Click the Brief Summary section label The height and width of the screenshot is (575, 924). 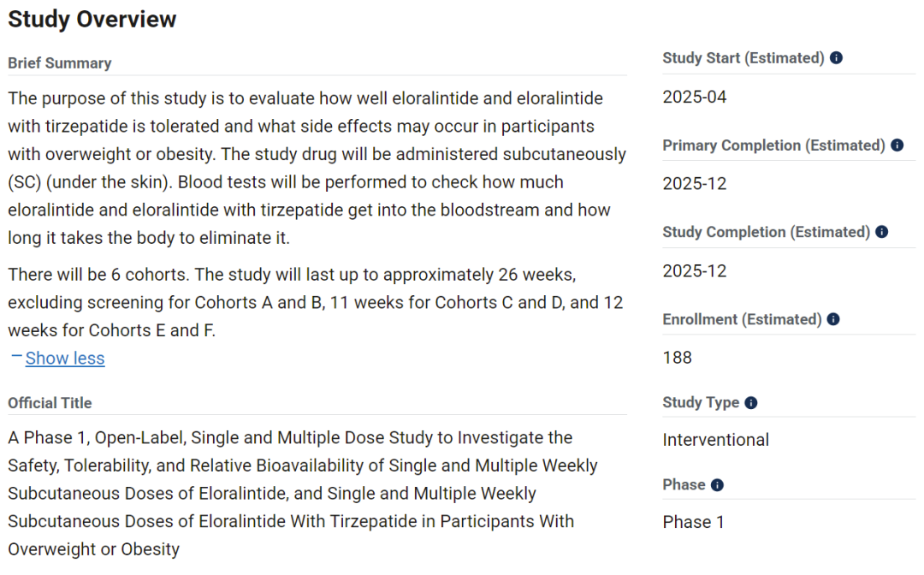60,63
